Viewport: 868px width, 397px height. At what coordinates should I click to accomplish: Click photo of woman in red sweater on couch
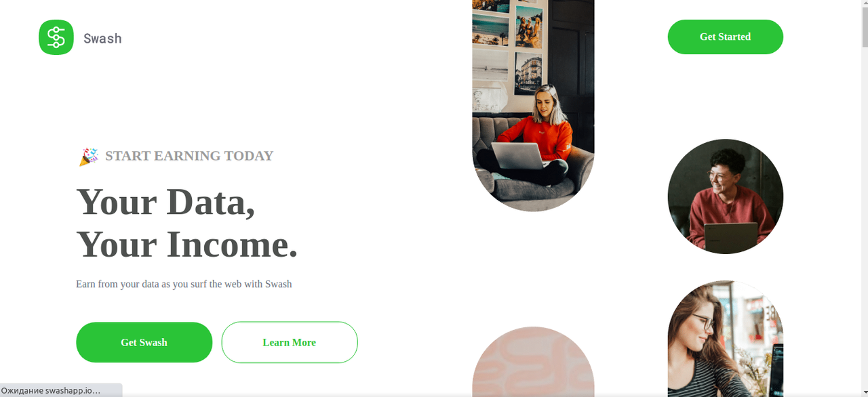pyautogui.click(x=533, y=106)
